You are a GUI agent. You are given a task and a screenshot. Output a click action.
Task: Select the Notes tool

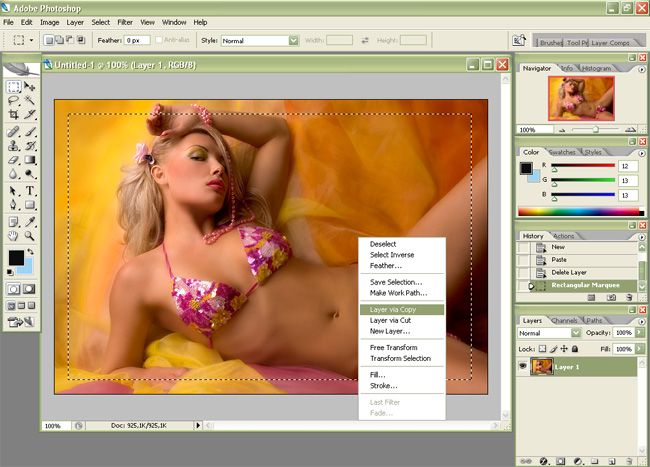14,222
